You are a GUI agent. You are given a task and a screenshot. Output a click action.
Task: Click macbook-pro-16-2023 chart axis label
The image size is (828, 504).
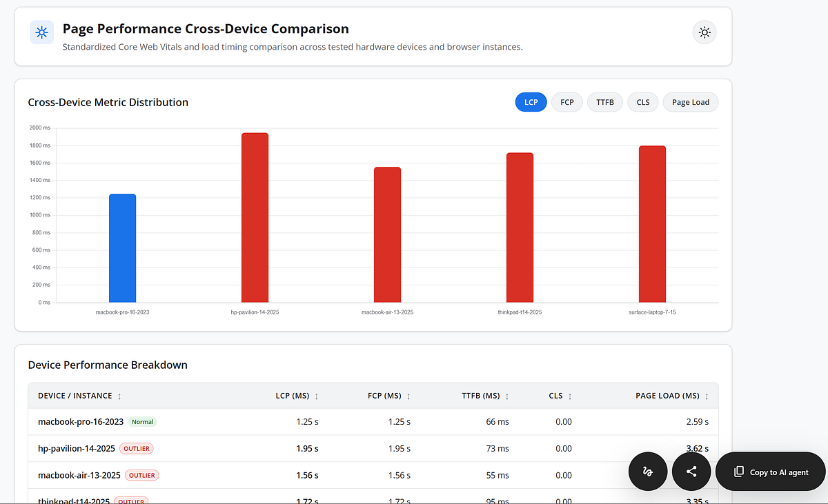coord(122,312)
